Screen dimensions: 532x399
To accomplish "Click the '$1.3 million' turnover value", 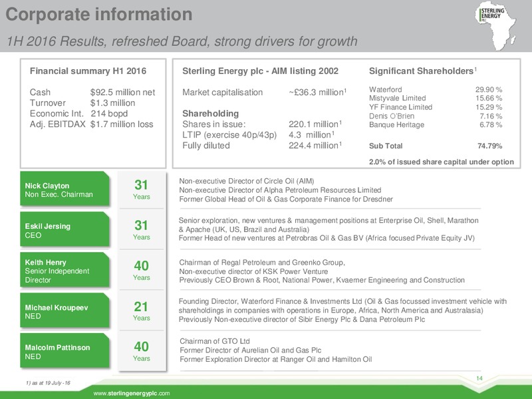I will point(112,103).
